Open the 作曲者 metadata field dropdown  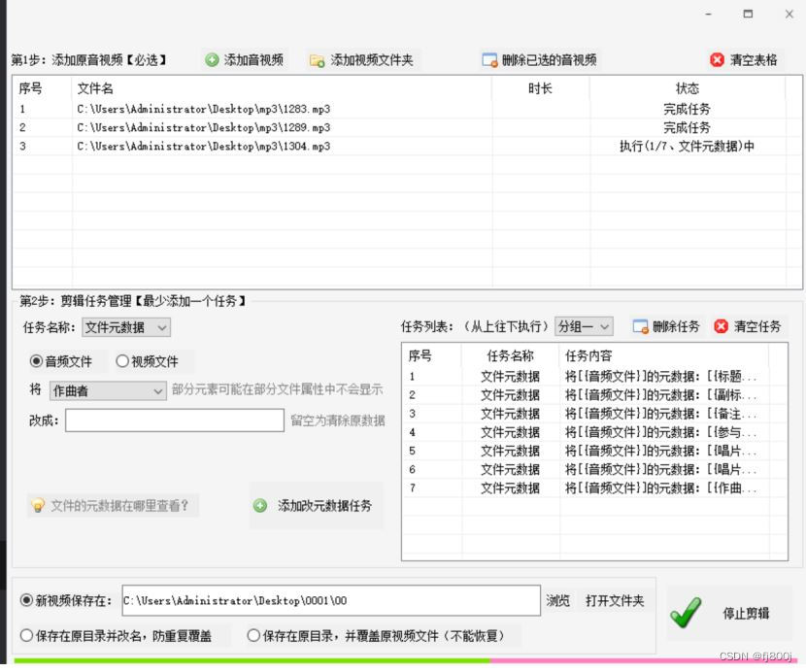[x=108, y=390]
